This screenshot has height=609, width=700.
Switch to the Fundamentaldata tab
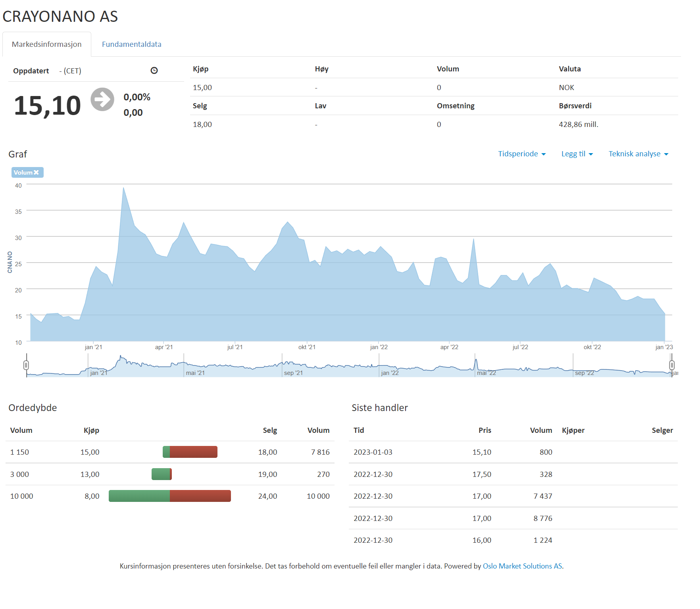click(x=131, y=44)
